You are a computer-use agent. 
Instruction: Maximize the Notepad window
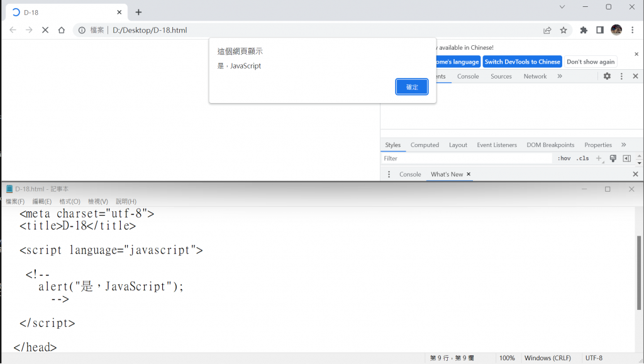(608, 189)
